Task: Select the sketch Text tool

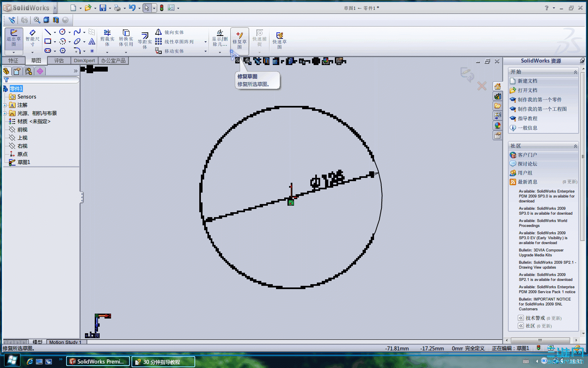Action: point(92,41)
